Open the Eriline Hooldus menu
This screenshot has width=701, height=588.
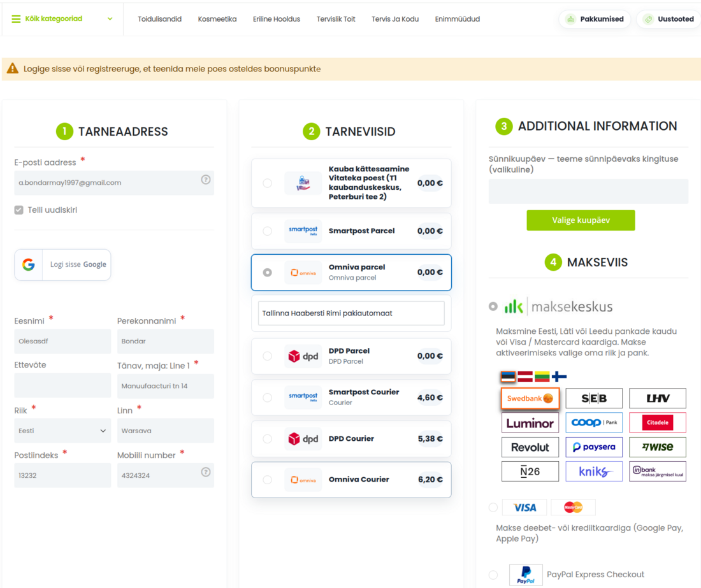point(277,19)
